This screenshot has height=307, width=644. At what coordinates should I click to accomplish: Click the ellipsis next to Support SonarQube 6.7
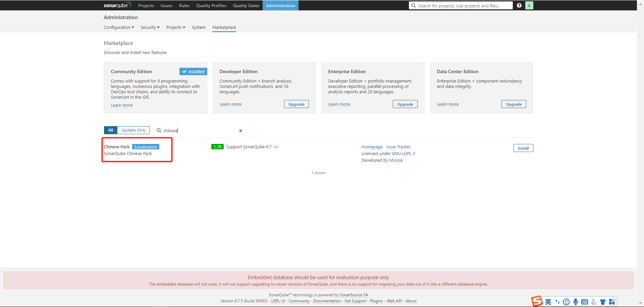pyautogui.click(x=276, y=147)
